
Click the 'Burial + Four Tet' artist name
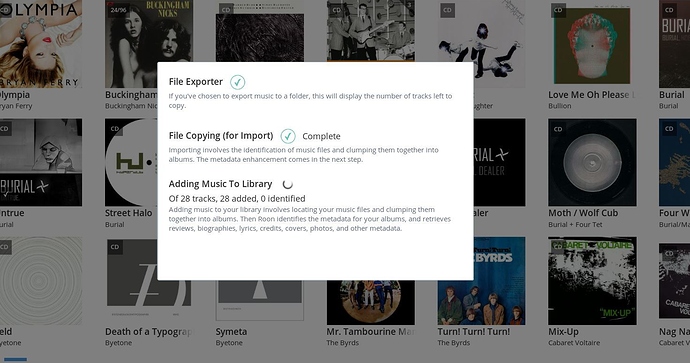point(575,224)
